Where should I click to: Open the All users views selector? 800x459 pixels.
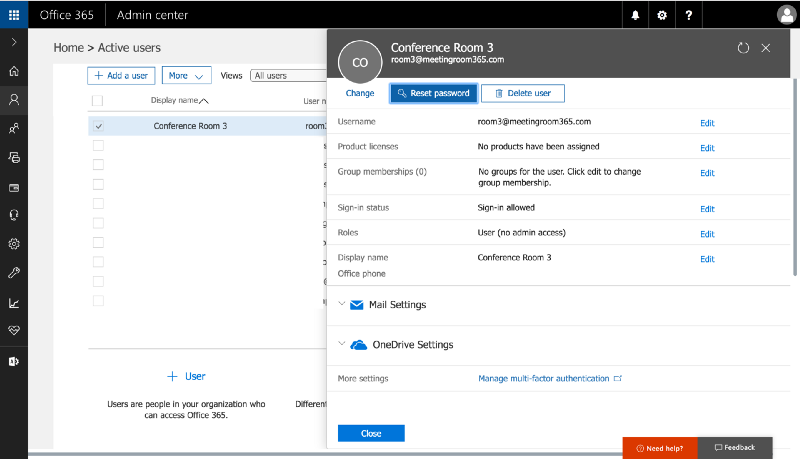pyautogui.click(x=288, y=75)
